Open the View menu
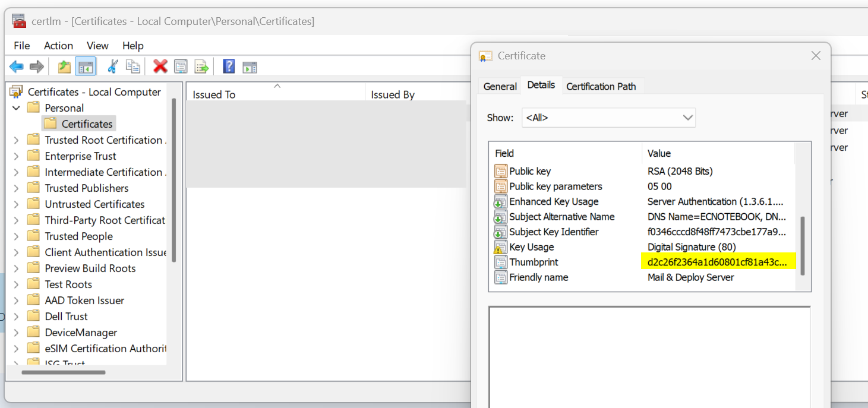This screenshot has width=868, height=408. point(97,46)
